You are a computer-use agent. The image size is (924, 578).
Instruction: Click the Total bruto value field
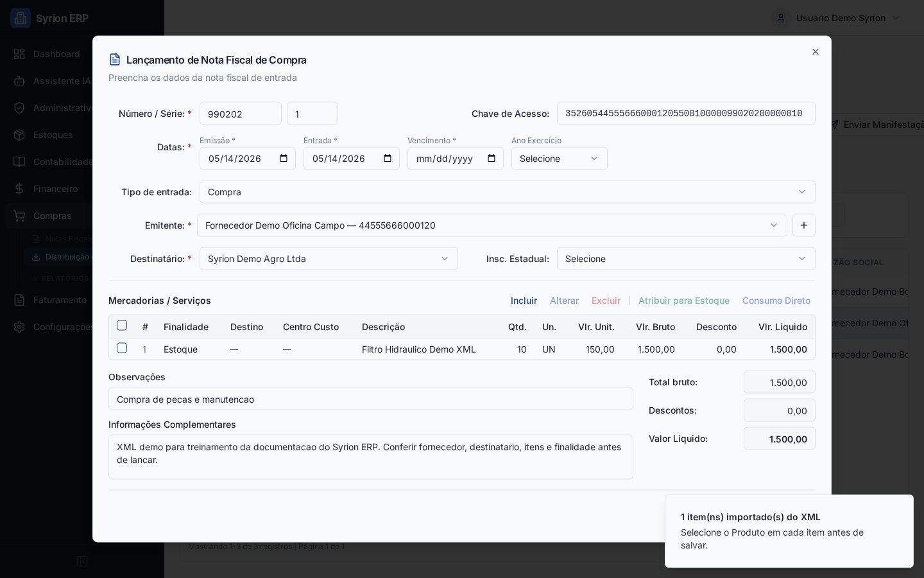[780, 382]
